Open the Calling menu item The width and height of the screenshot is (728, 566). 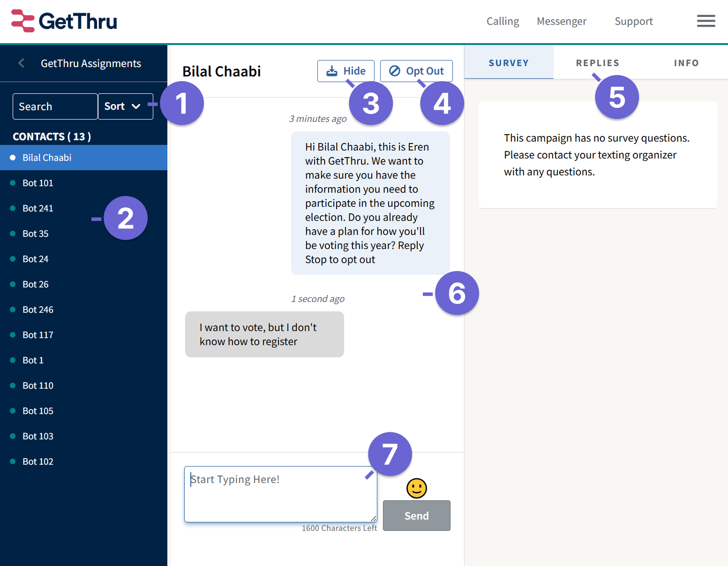(x=503, y=21)
